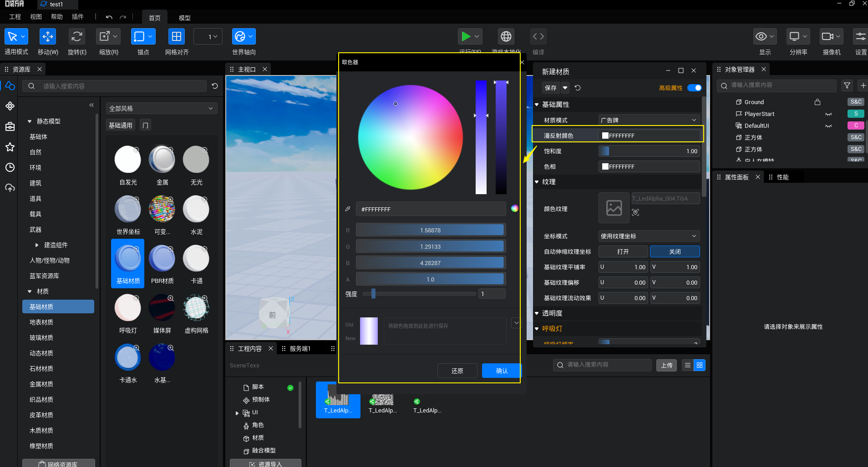Collapse the transparency section

click(x=537, y=313)
